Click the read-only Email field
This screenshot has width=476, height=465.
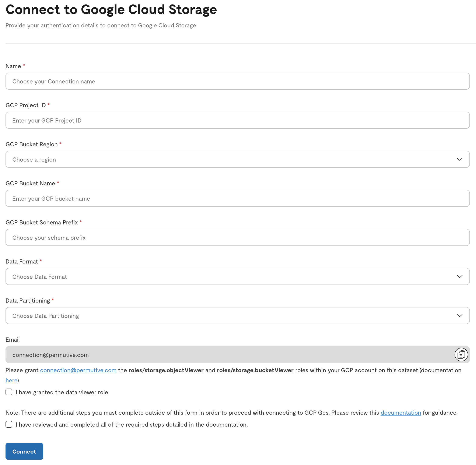(x=229, y=354)
